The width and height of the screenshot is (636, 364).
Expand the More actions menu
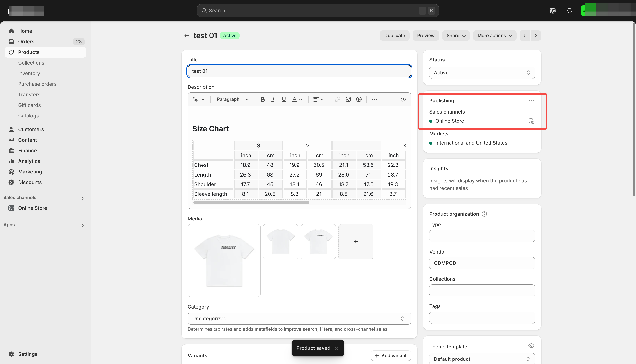coord(494,36)
